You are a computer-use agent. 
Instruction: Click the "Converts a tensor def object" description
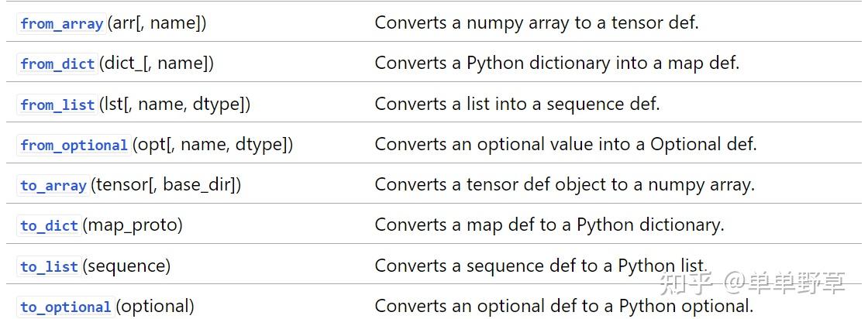click(x=564, y=184)
